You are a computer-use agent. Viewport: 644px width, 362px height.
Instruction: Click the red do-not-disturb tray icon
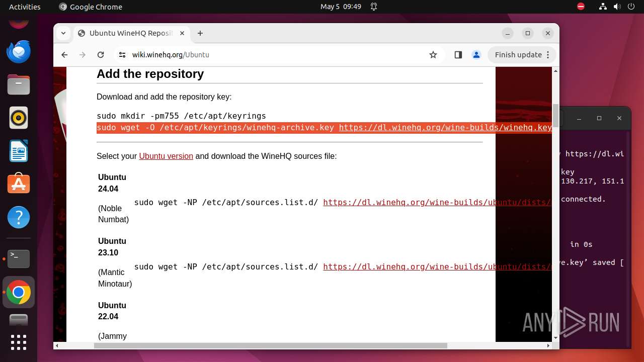pos(581,7)
